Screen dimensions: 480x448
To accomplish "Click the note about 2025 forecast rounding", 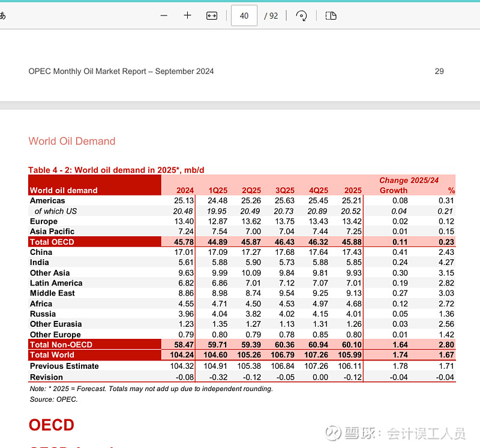I will (x=151, y=389).
